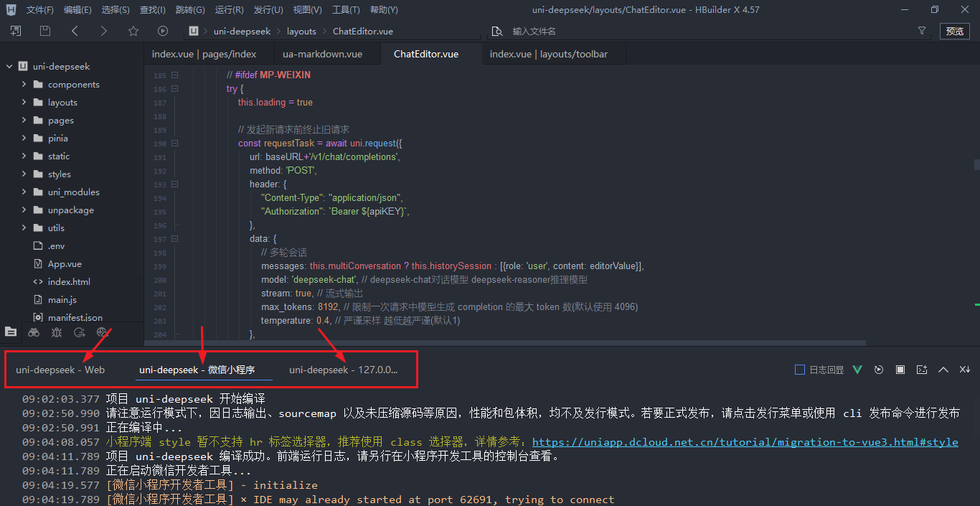Open the 视图(V) menu
Screen dimensions: 980x506
[307, 10]
